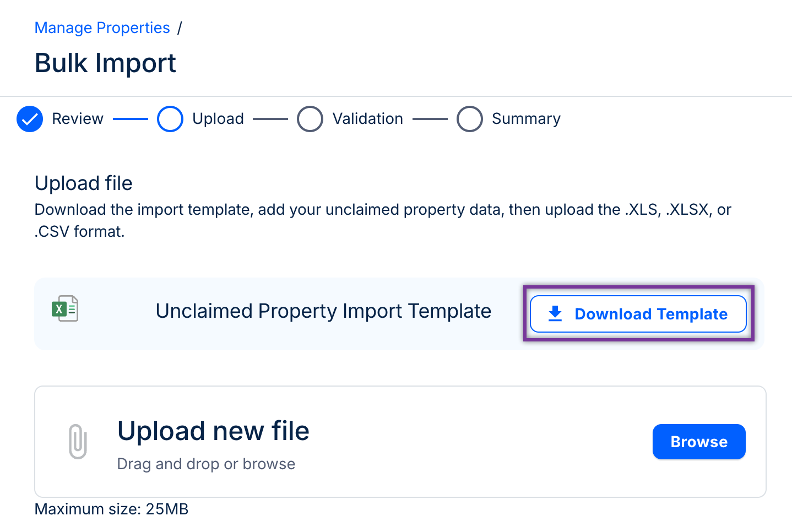Viewport: 792px width, 532px height.
Task: Click the Bulk Import page title
Action: 105,63
